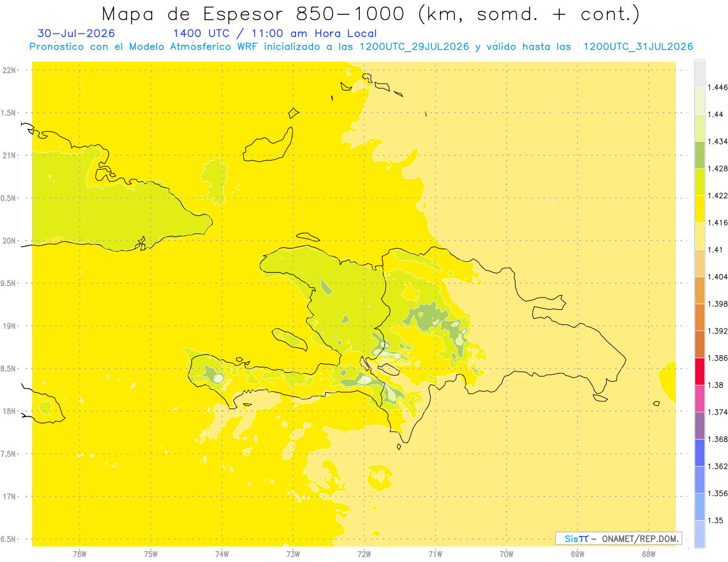Click the colorbar value '1.398'
The width and height of the screenshot is (728, 562).
tap(718, 304)
